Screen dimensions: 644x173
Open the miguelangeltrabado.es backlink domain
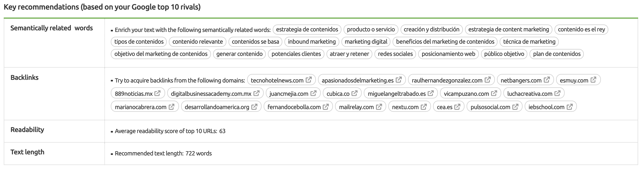click(x=397, y=94)
